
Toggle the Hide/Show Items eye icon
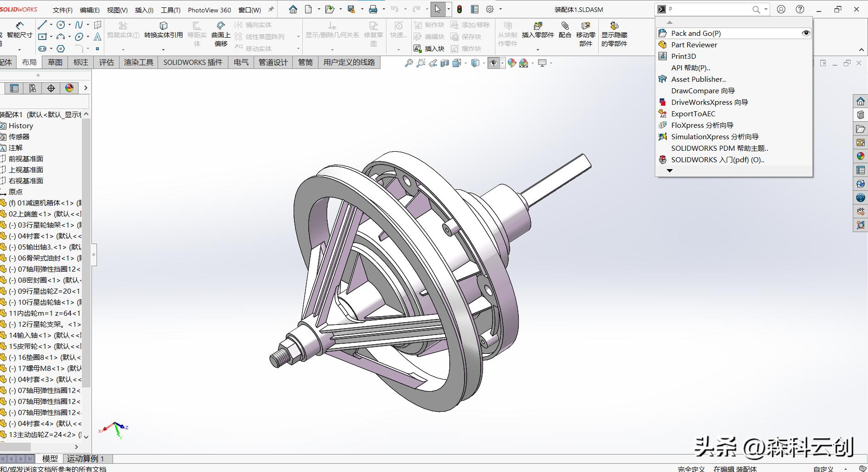tap(494, 63)
